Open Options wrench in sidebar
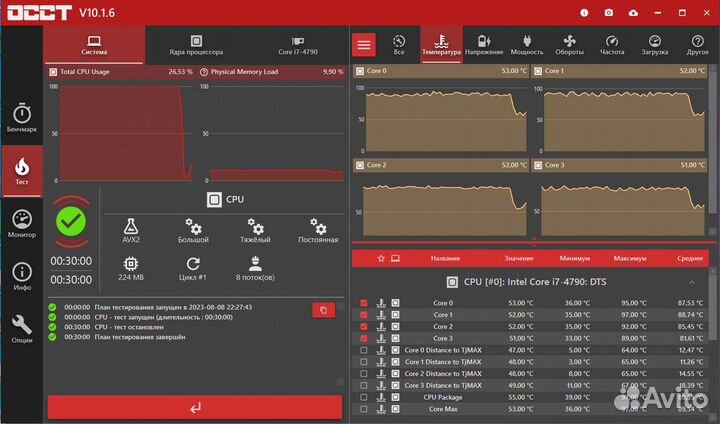The width and height of the screenshot is (720, 424). click(22, 329)
